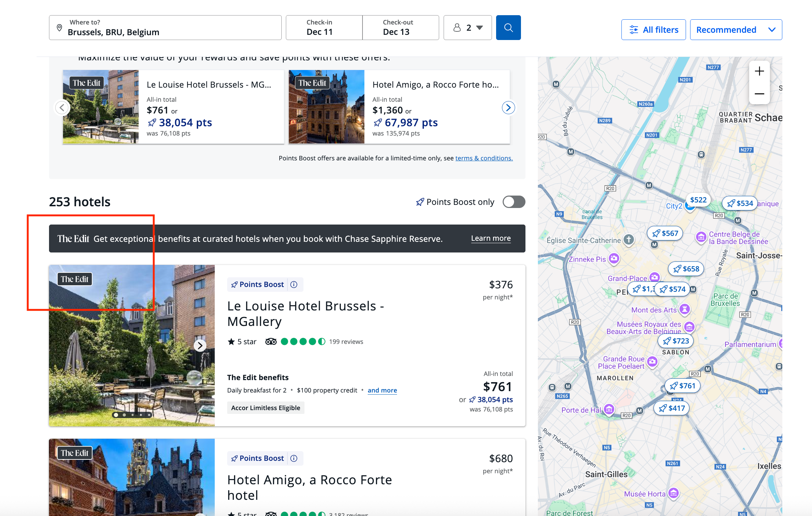Image resolution: width=812 pixels, height=516 pixels.
Task: Click the blue search magnifier button
Action: pos(508,28)
